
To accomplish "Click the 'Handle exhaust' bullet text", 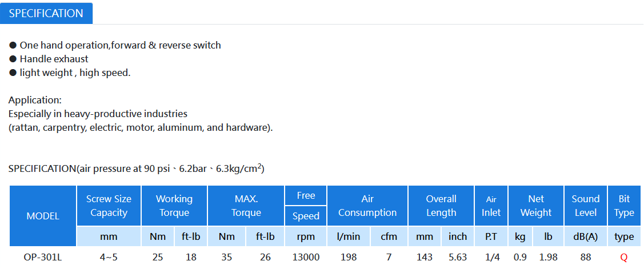I will point(54,59).
